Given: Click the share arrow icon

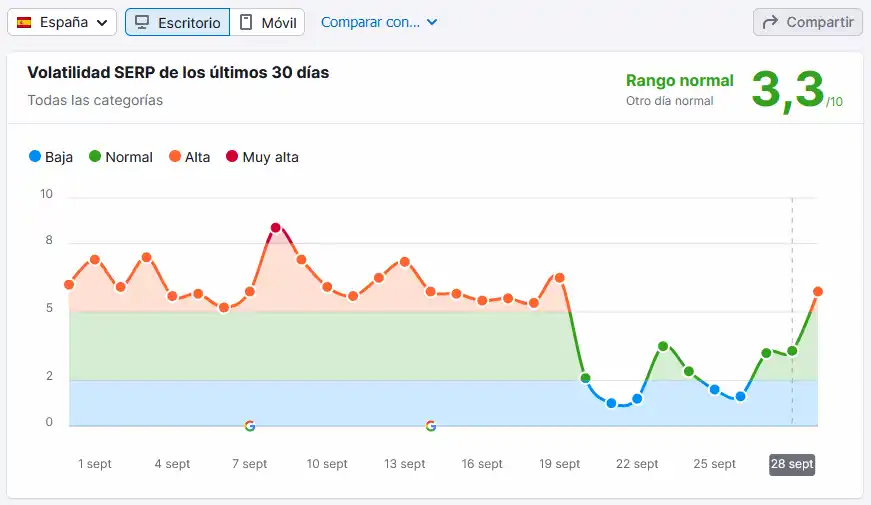Looking at the screenshot, I should pyautogui.click(x=771, y=22).
